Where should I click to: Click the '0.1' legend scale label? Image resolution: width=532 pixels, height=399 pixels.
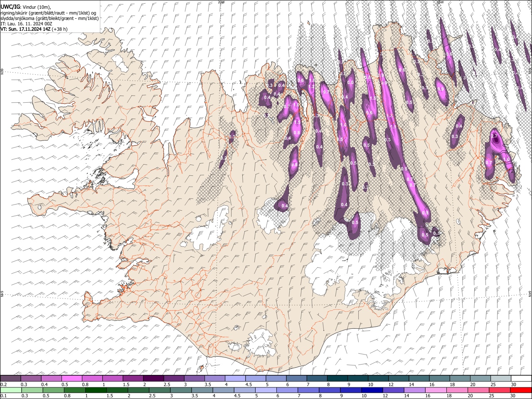coord(3,396)
